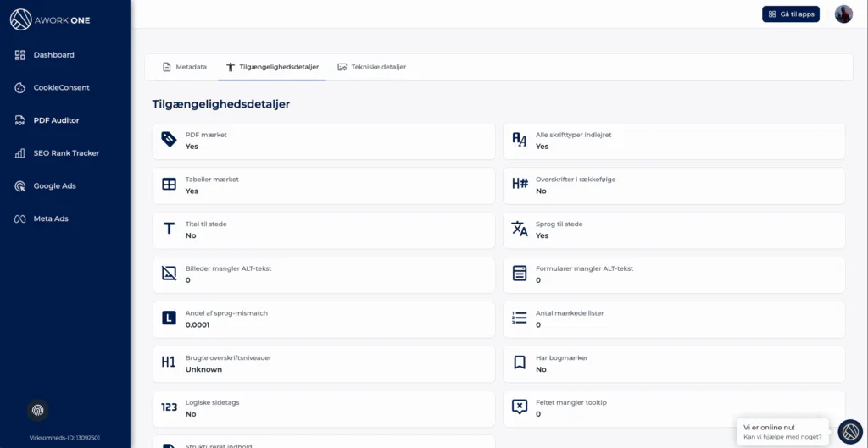Click the Sprog til stede translate icon

[520, 229]
